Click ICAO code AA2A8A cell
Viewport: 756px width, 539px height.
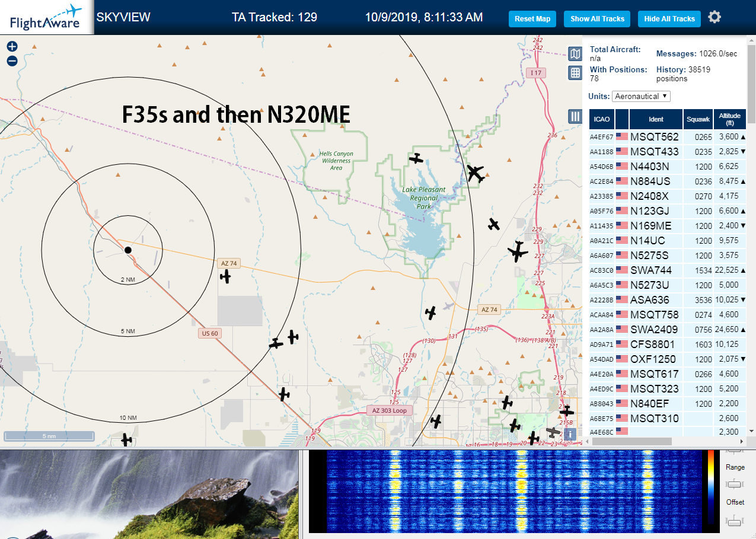pyautogui.click(x=601, y=330)
